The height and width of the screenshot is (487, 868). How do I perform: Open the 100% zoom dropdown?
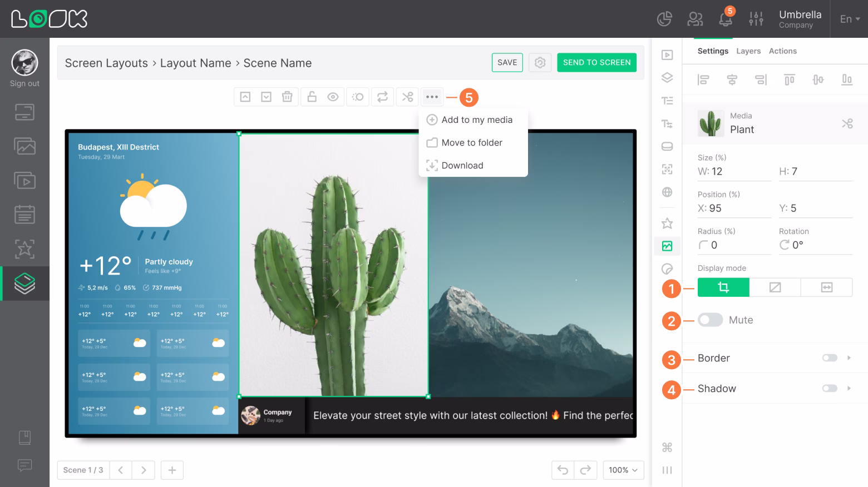coord(623,470)
